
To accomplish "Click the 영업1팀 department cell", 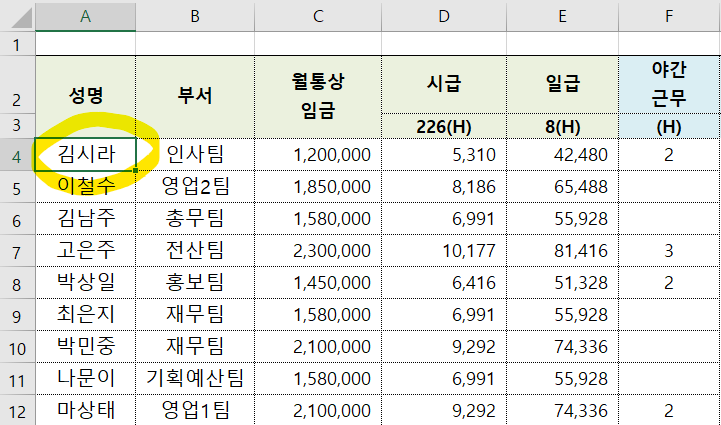I will point(195,410).
